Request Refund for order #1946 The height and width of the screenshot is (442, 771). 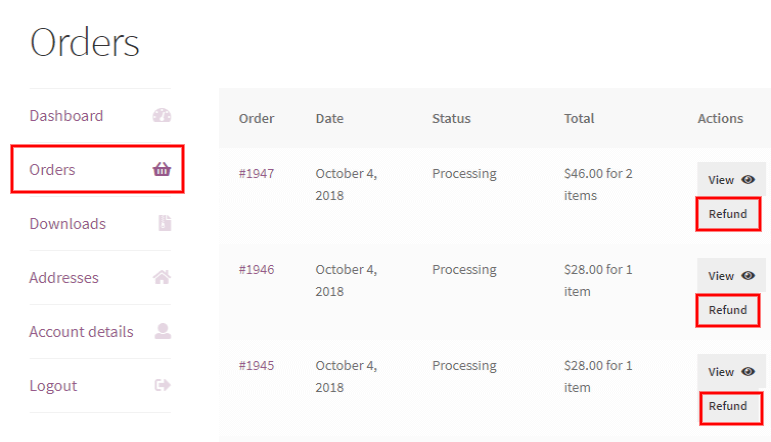[728, 310]
